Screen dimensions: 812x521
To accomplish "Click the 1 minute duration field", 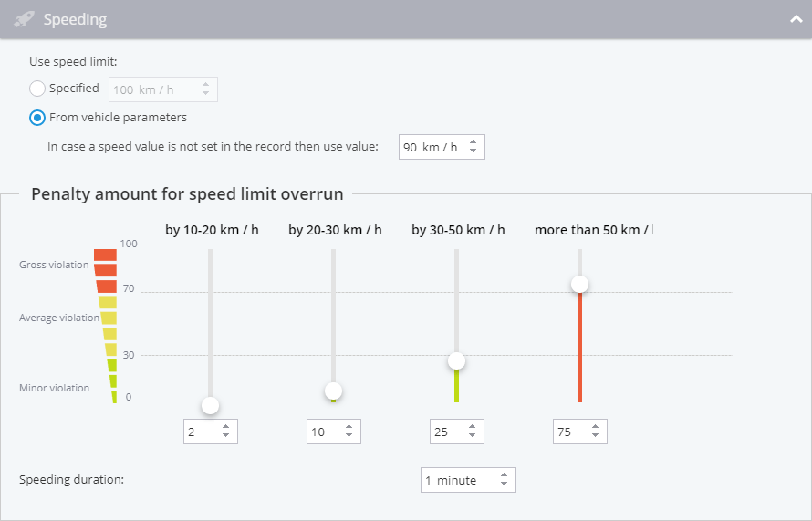I will tap(468, 480).
